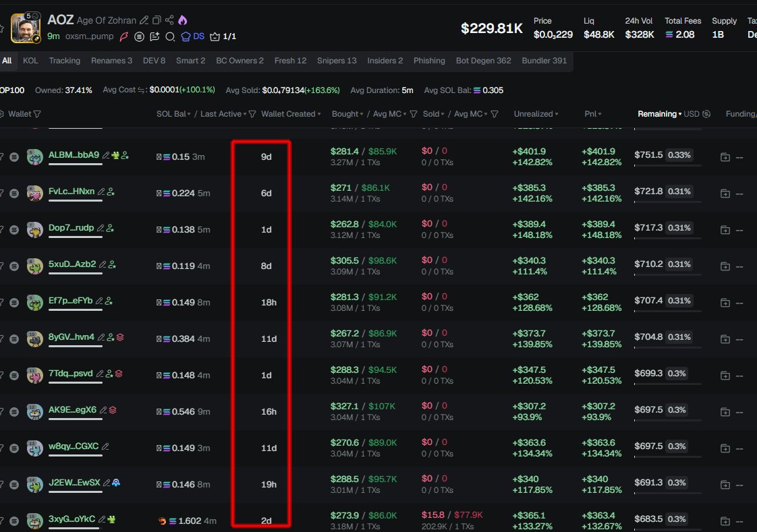Switch to the Bot Degen 362 tab
Image resolution: width=757 pixels, height=532 pixels.
pos(483,61)
